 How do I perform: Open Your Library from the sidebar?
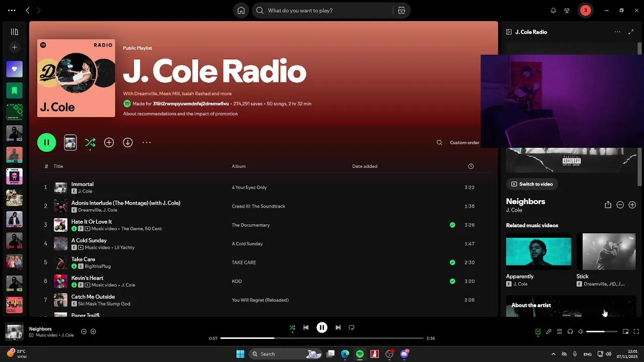[14, 32]
